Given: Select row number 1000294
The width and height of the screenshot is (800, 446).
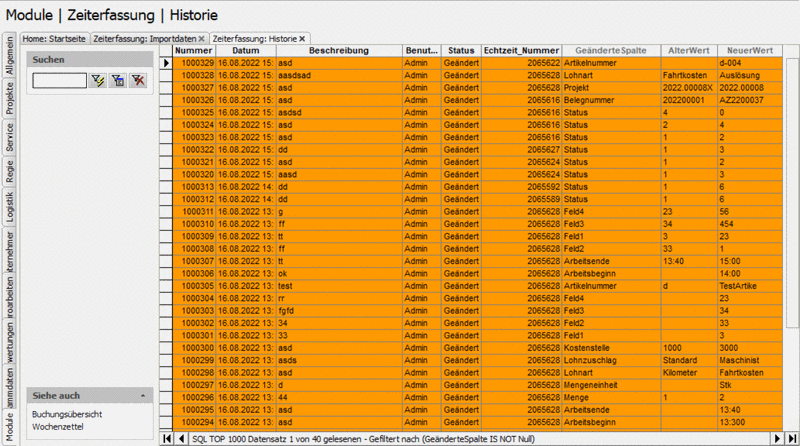Looking at the screenshot, I should click(194, 422).
